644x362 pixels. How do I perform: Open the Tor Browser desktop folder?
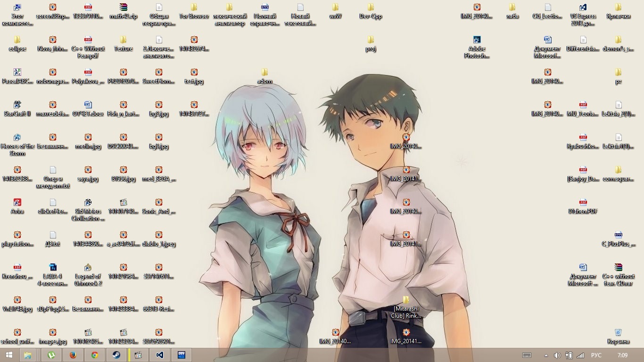pyautogui.click(x=194, y=11)
